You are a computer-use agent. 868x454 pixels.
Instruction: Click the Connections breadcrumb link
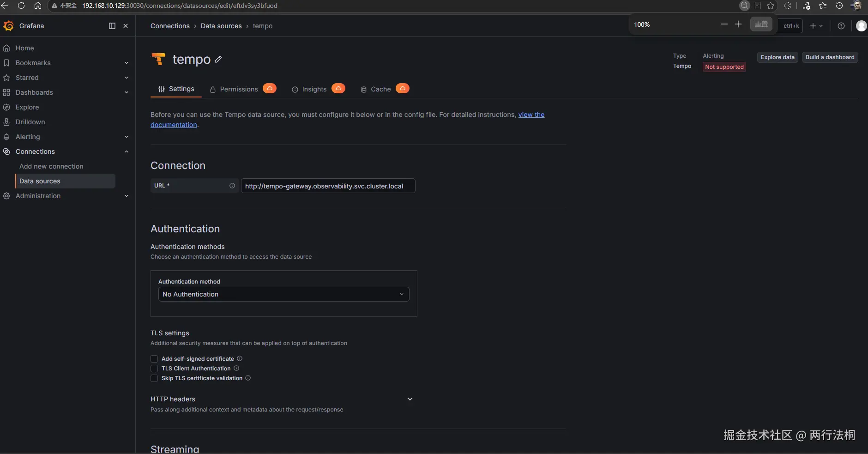[170, 26]
